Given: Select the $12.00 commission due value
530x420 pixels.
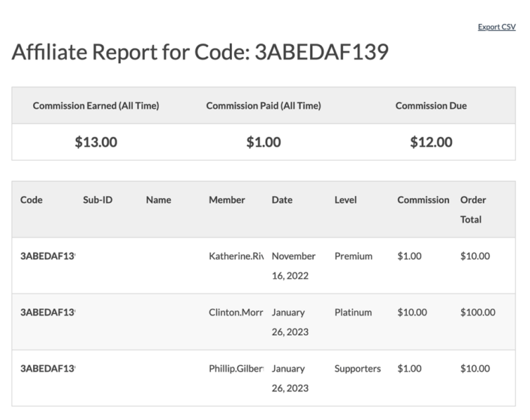Looking at the screenshot, I should [431, 142].
